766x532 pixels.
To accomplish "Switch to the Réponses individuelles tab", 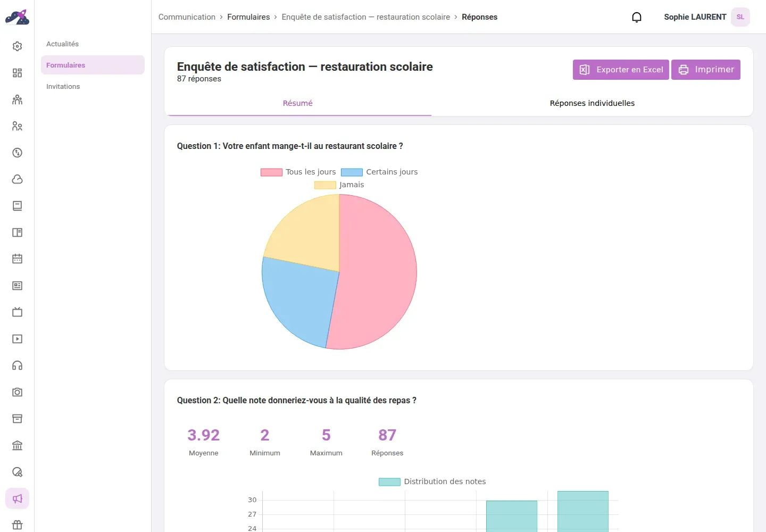I will click(x=592, y=103).
